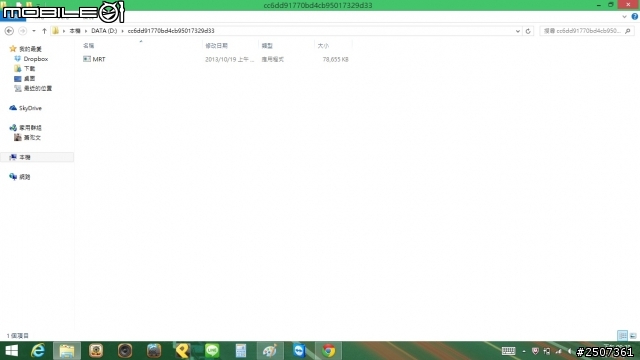Open the touch keyboard from the taskbar
The height and width of the screenshot is (360, 640).
pyautogui.click(x=508, y=351)
